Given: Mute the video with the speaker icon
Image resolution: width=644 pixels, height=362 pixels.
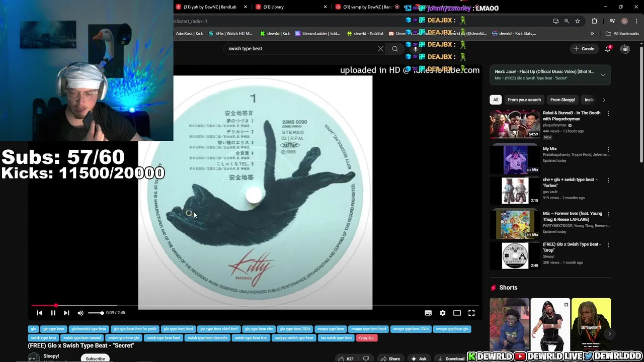Looking at the screenshot, I should click(80, 313).
